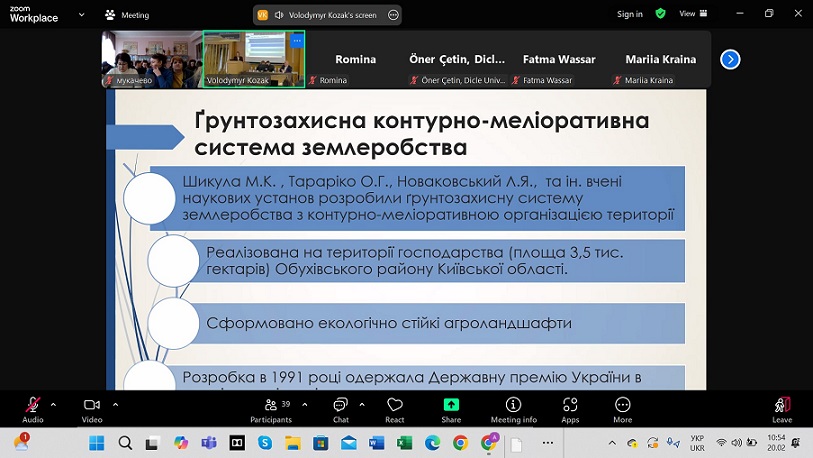Select the Romina participant tile
This screenshot has width=813, height=458.
pos(356,59)
